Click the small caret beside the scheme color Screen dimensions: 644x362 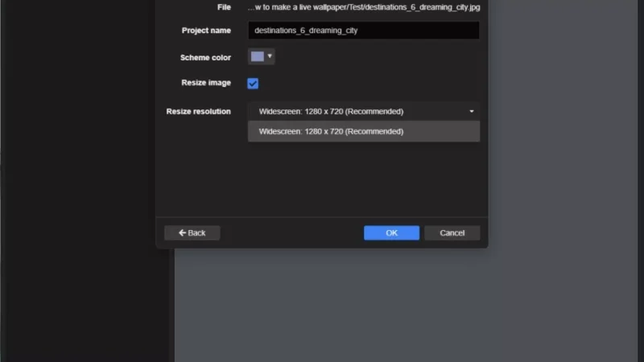pos(270,56)
